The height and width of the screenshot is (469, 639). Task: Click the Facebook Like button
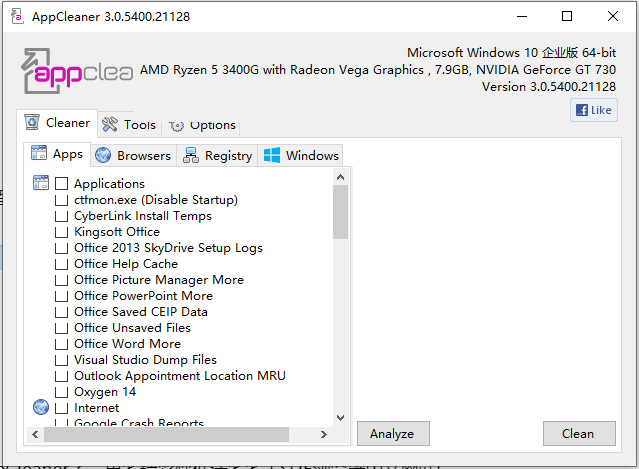593,110
